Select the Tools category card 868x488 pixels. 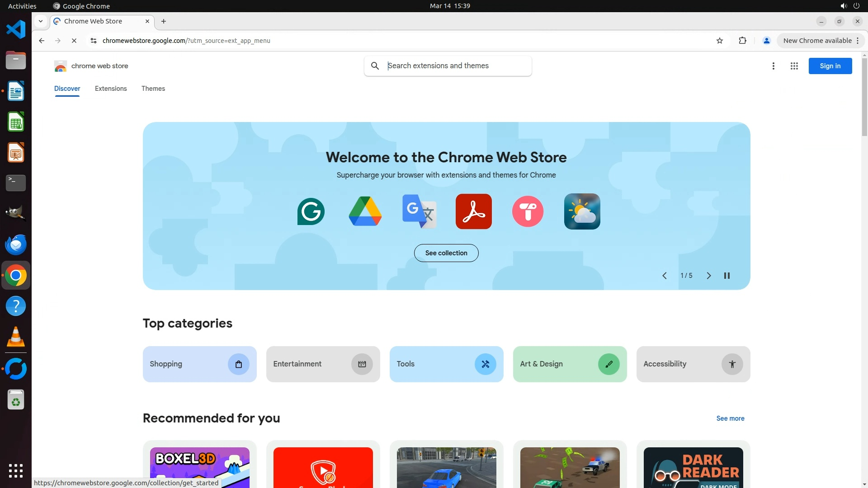pyautogui.click(x=446, y=364)
